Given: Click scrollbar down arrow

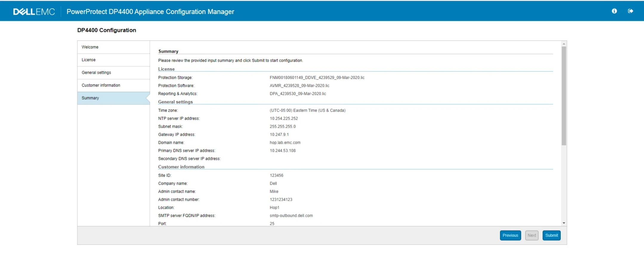Looking at the screenshot, I should pyautogui.click(x=564, y=223).
